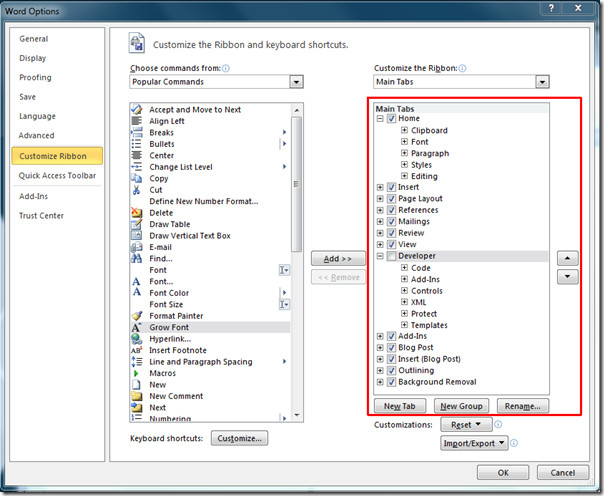Screen dimensions: 604x496
Task: Click the Hyperlink globe icon
Action: (136, 339)
